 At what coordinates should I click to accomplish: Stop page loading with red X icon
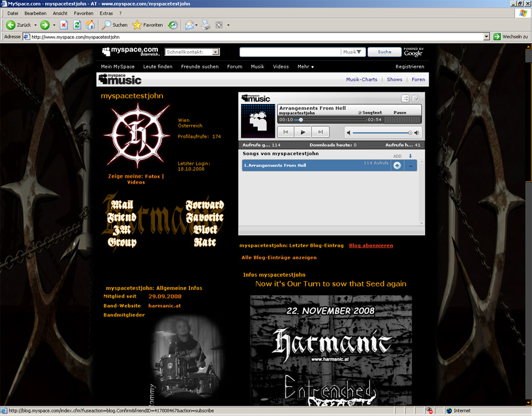64,25
